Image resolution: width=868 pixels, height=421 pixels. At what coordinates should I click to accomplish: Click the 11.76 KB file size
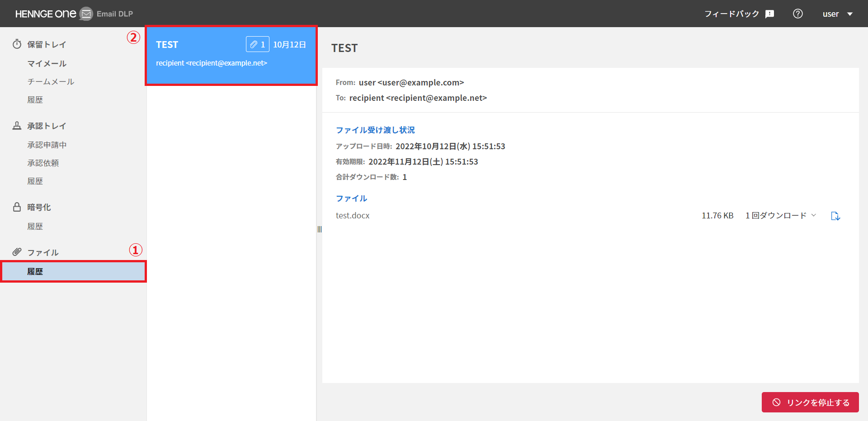point(717,216)
